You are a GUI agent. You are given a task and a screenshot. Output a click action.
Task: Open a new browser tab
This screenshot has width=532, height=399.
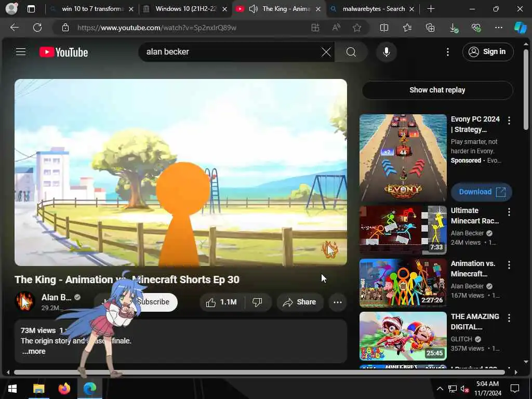[431, 9]
